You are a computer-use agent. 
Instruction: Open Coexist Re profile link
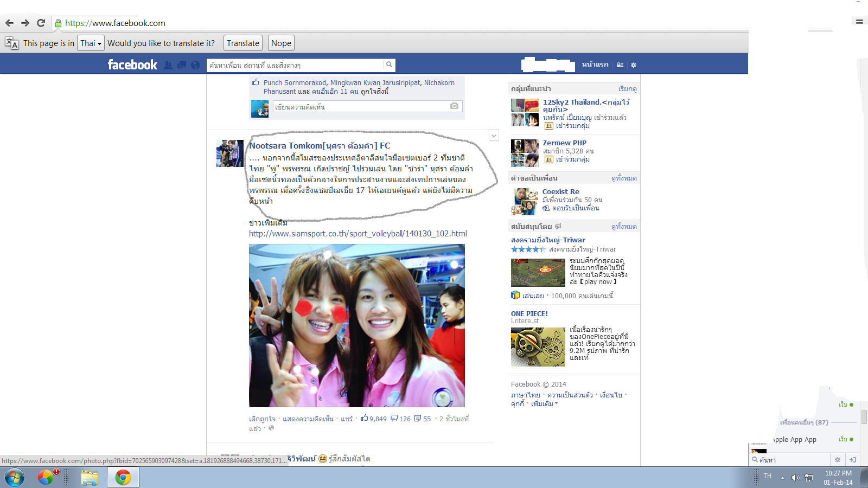561,192
